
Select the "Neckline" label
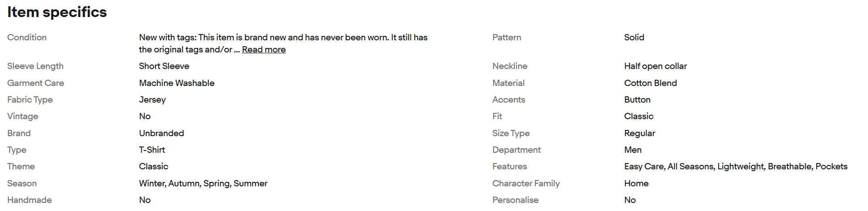(x=509, y=66)
